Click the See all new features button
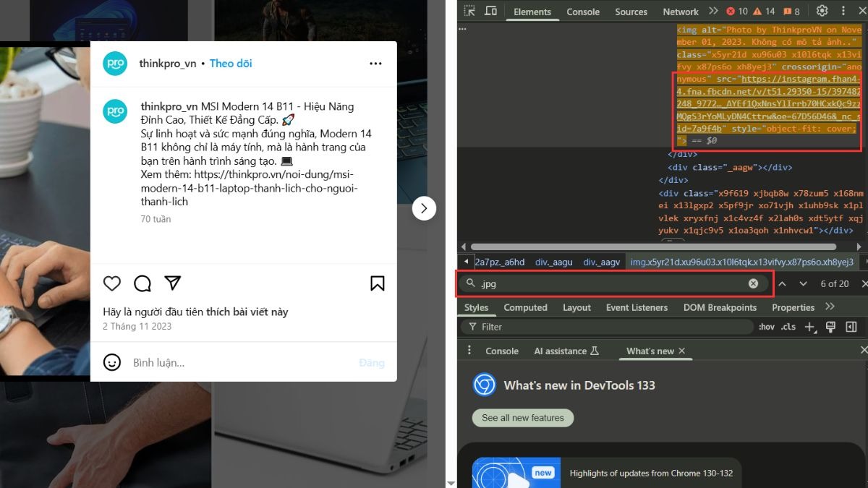This screenshot has height=488, width=868. pos(523,418)
